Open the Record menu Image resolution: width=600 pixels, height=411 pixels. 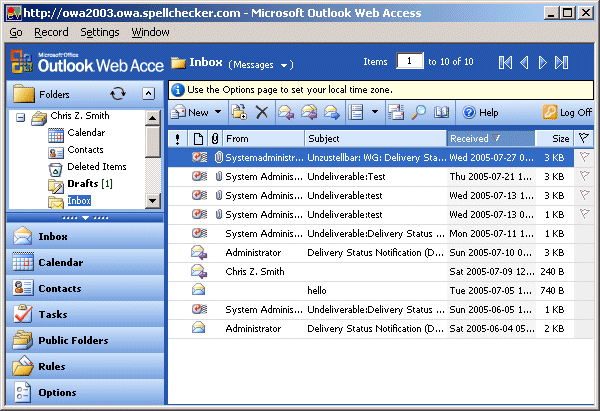[51, 32]
